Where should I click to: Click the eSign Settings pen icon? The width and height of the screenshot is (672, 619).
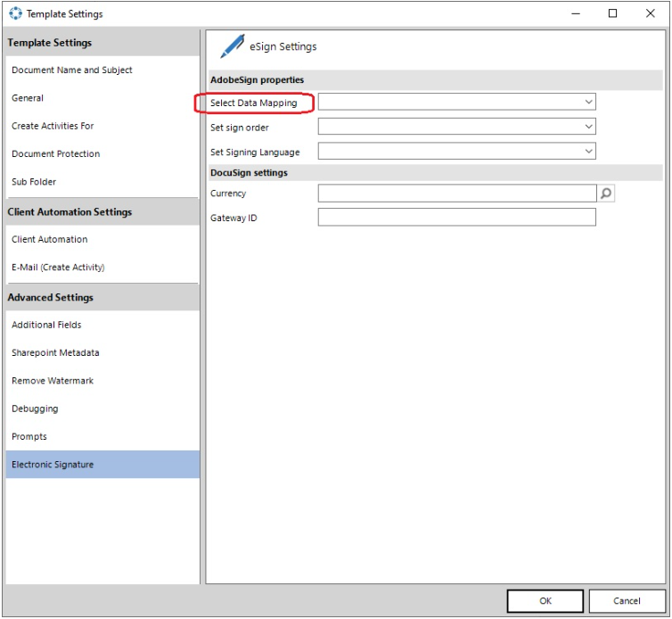(x=233, y=46)
